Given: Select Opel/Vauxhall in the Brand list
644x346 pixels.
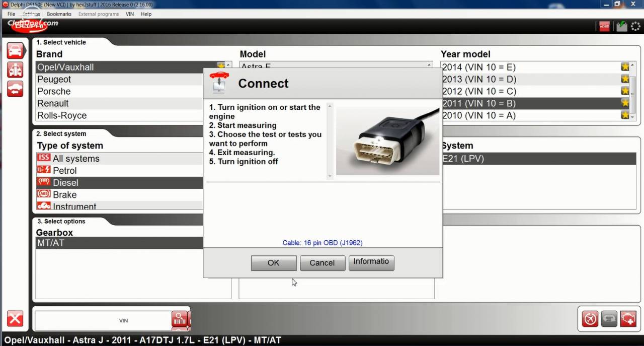Looking at the screenshot, I should 120,67.
